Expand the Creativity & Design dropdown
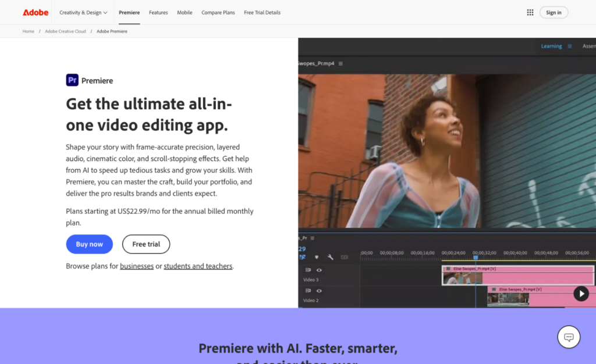This screenshot has width=596, height=364. pyautogui.click(x=83, y=12)
